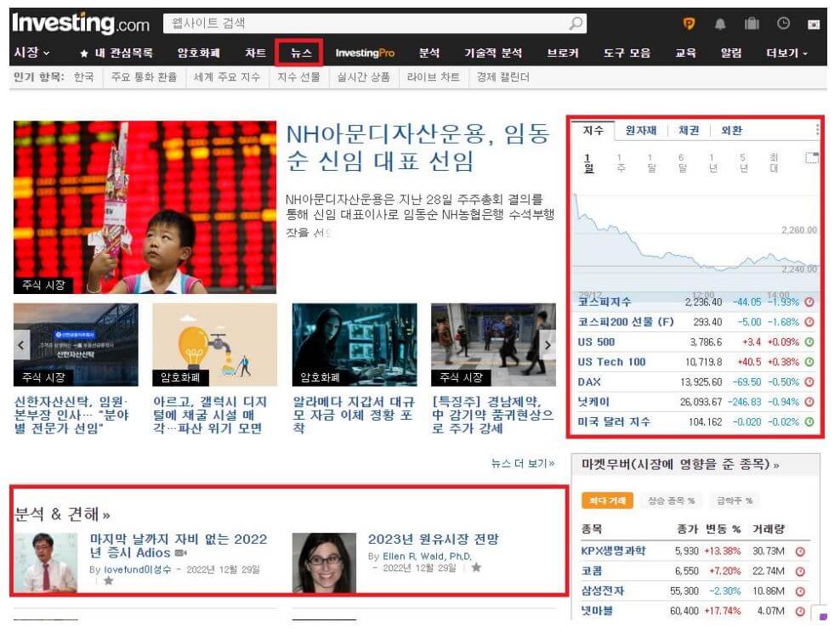Open the widget options dots menu
The width and height of the screenshot is (840, 639).
[817, 130]
